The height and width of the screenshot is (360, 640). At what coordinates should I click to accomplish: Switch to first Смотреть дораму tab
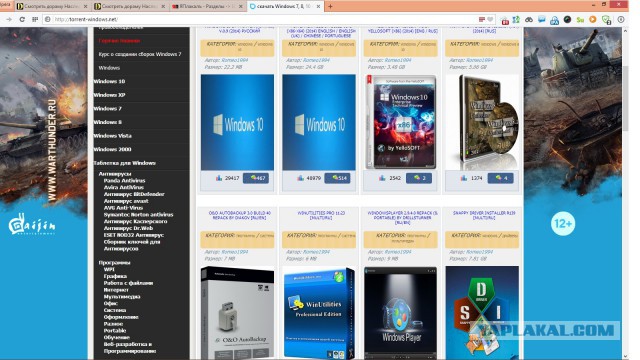pyautogui.click(x=52, y=7)
